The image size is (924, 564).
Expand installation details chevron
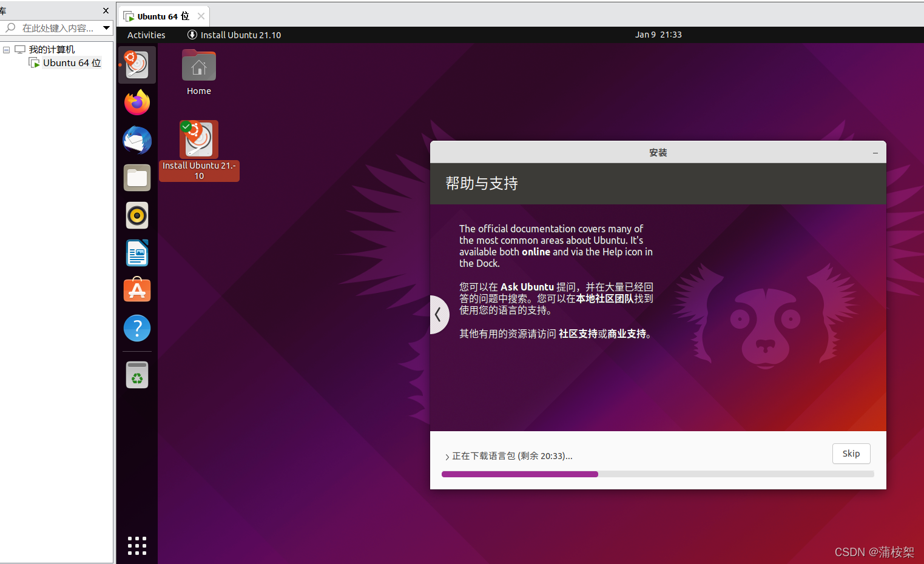click(x=447, y=457)
